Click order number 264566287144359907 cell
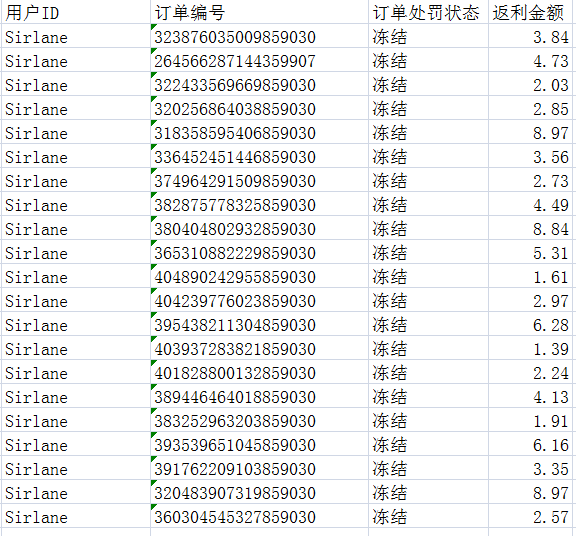Image resolution: width=576 pixels, height=536 pixels. point(259,60)
